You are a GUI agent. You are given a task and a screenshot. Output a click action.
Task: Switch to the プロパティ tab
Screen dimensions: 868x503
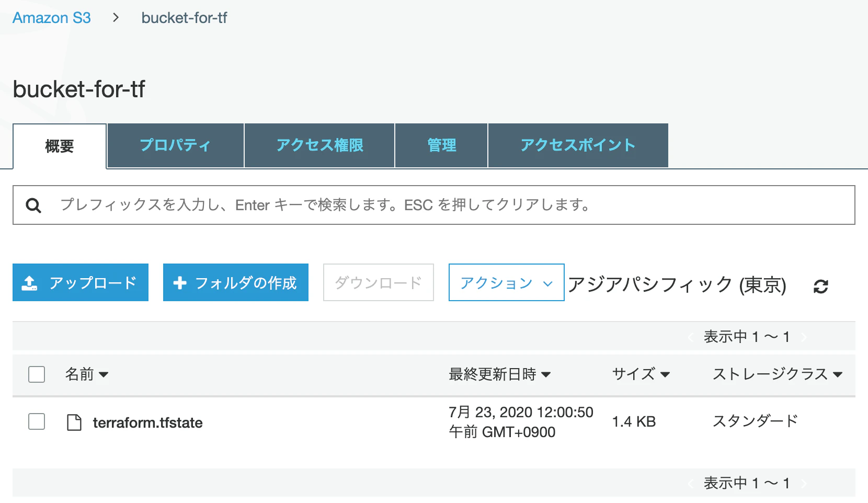click(x=176, y=145)
